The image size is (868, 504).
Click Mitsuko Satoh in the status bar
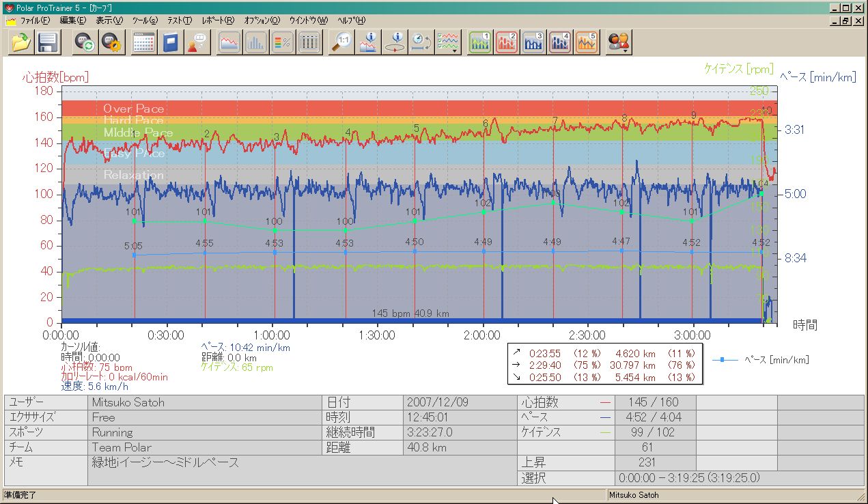point(634,494)
